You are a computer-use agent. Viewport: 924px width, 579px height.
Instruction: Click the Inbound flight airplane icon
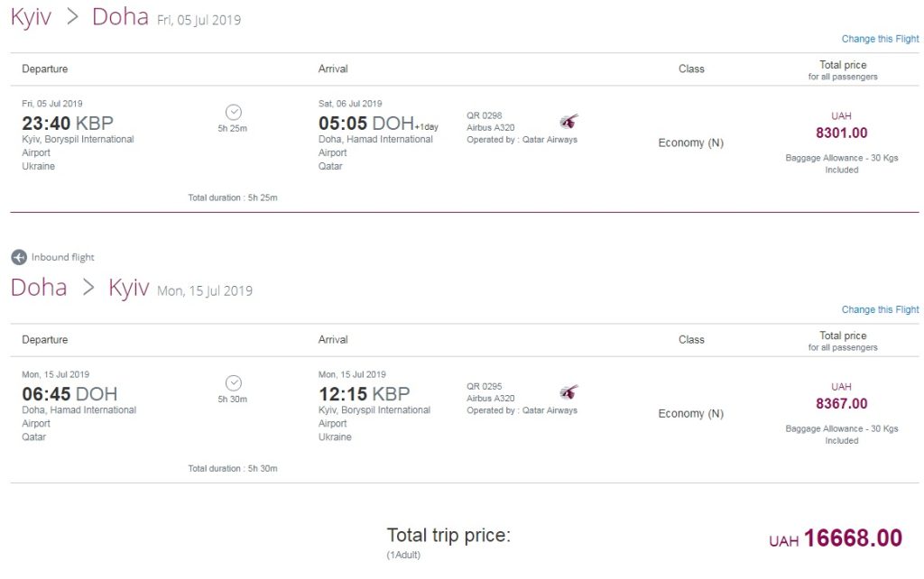[19, 257]
